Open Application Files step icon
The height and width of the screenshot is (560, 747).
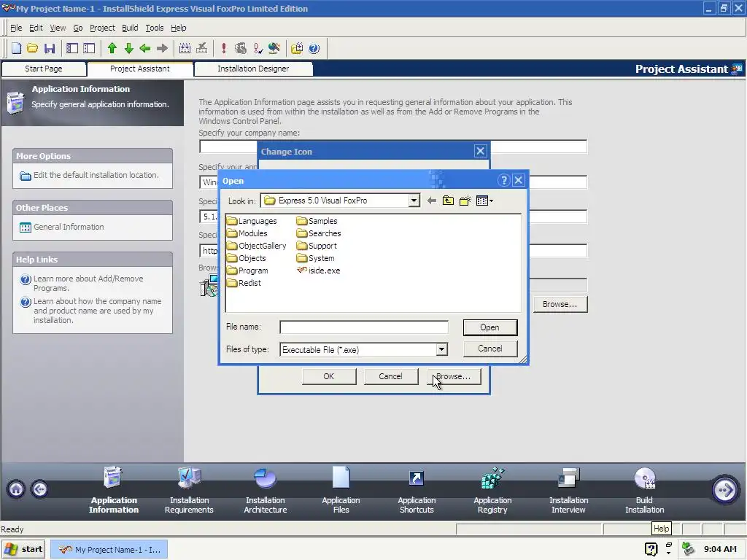[341, 490]
